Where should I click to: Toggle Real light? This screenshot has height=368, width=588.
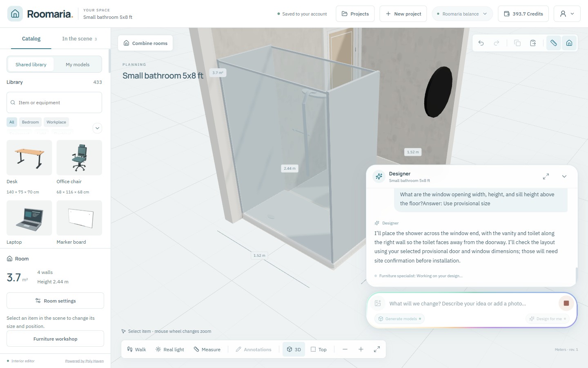tap(170, 349)
